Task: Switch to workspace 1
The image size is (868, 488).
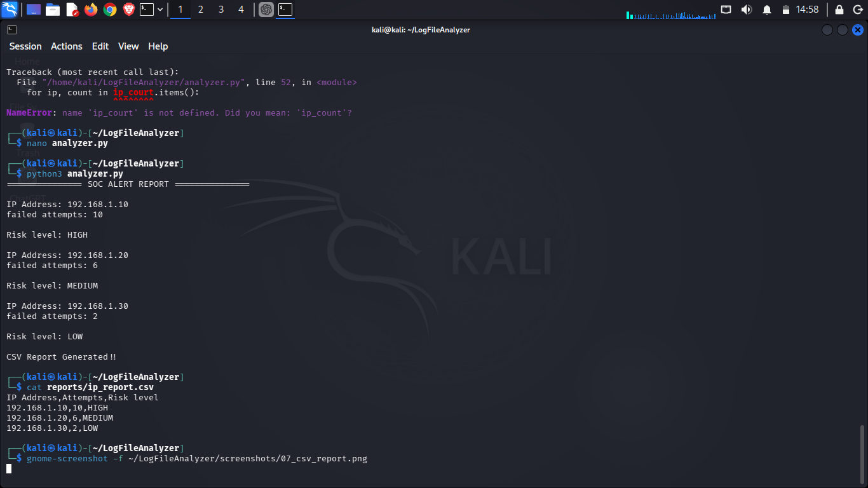Action: (180, 10)
